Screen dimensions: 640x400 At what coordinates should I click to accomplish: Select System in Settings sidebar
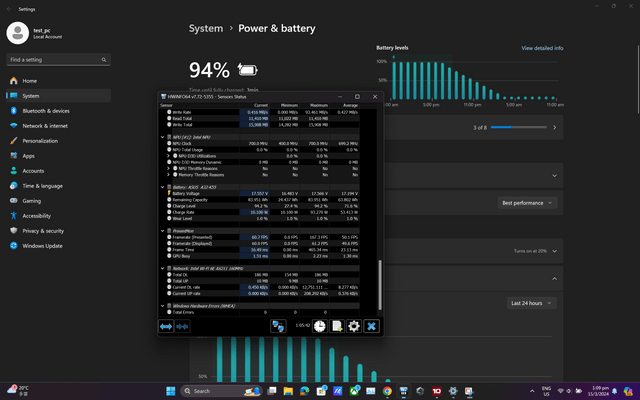(x=58, y=96)
